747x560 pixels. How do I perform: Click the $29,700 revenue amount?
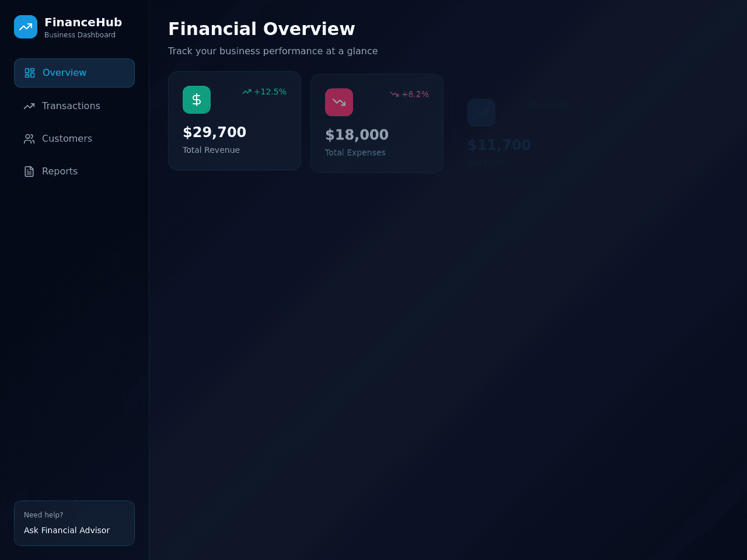(215, 132)
